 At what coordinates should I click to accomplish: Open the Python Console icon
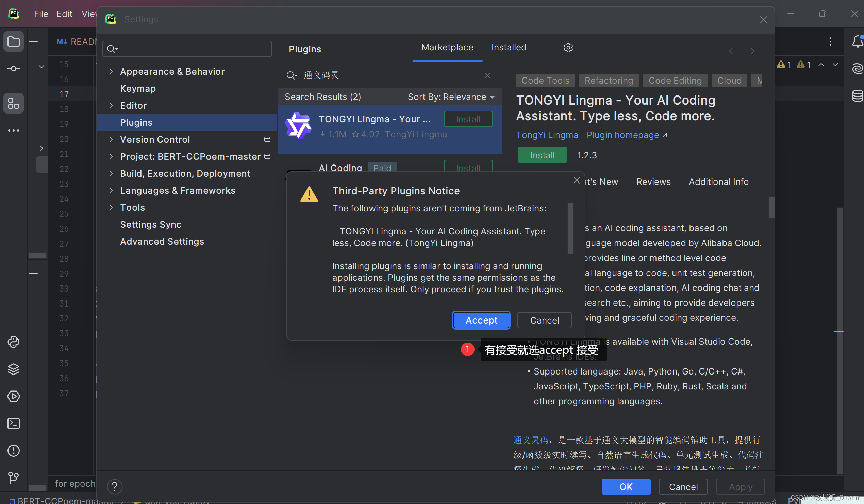13,342
